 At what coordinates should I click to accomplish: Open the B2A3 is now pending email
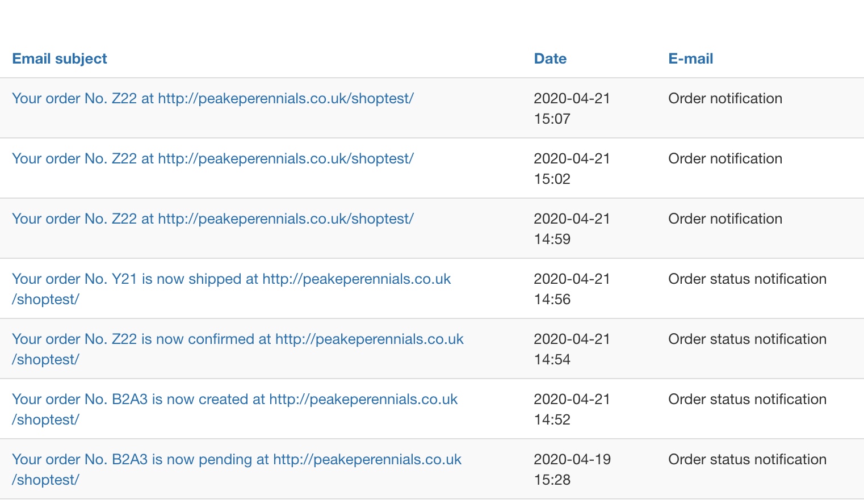(236, 460)
